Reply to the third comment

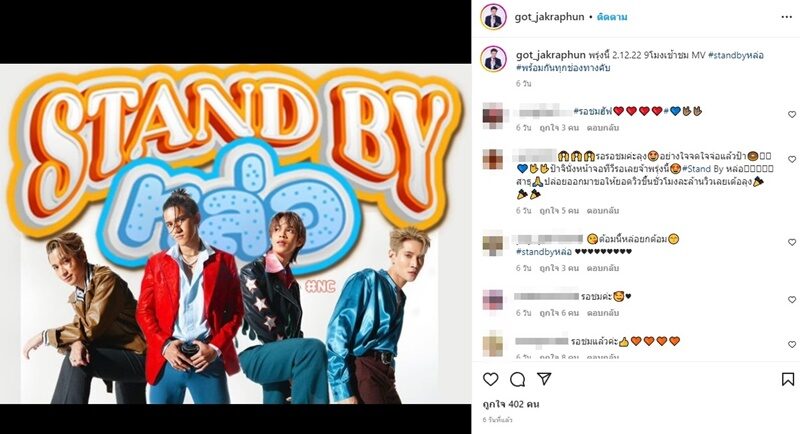(603, 268)
